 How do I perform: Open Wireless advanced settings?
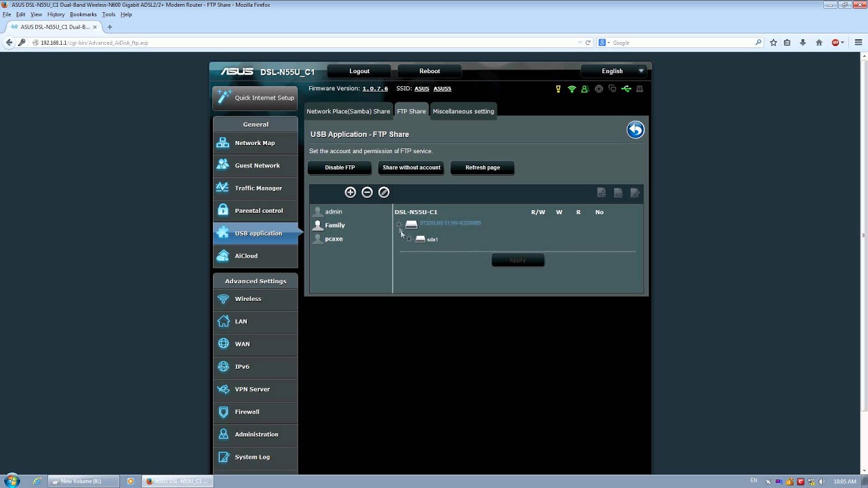coord(255,299)
